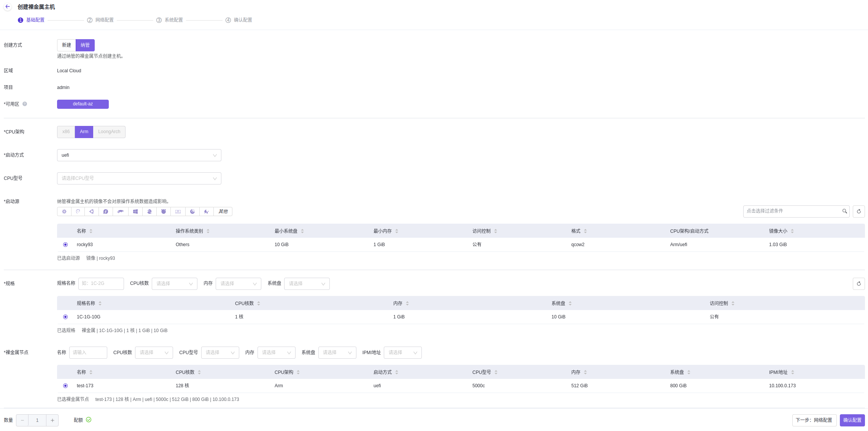
Task: Select the 1C-1G-10G flavor radio button
Action: click(65, 317)
